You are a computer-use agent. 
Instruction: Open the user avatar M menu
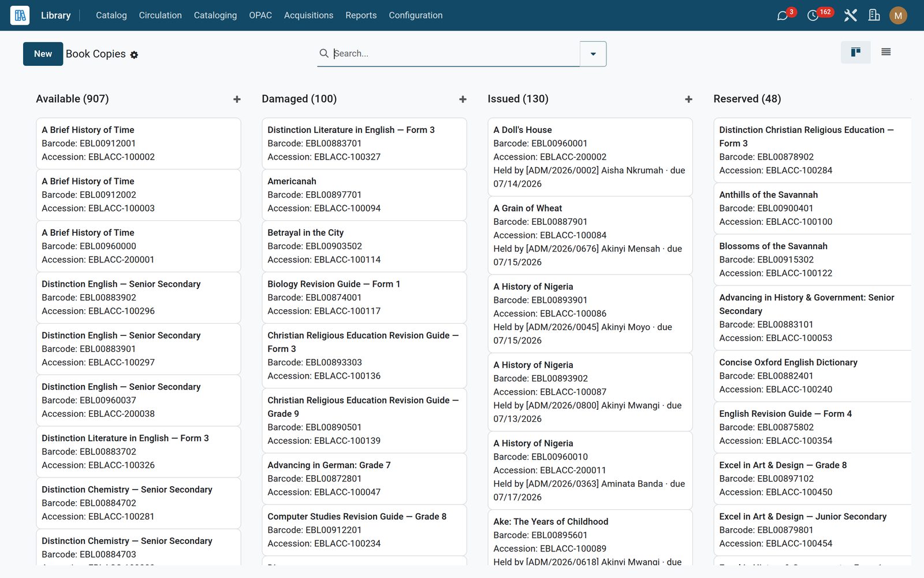coord(898,16)
